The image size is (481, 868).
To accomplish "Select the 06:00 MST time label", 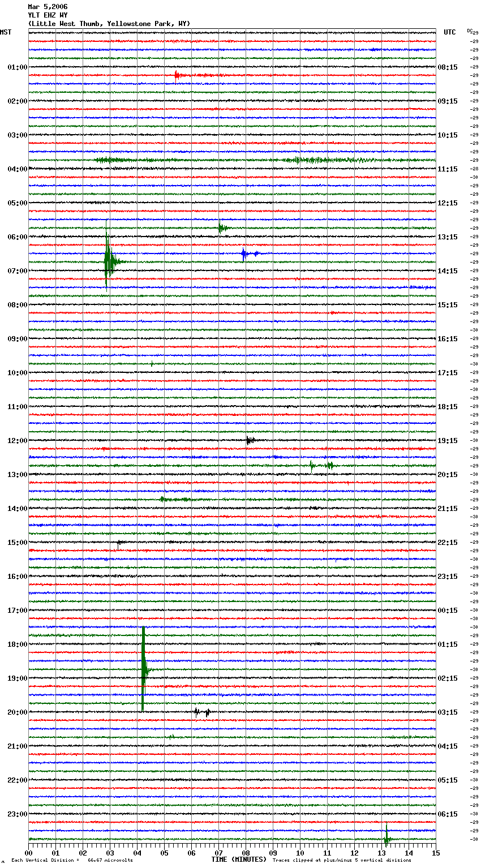I will pyautogui.click(x=18, y=237).
